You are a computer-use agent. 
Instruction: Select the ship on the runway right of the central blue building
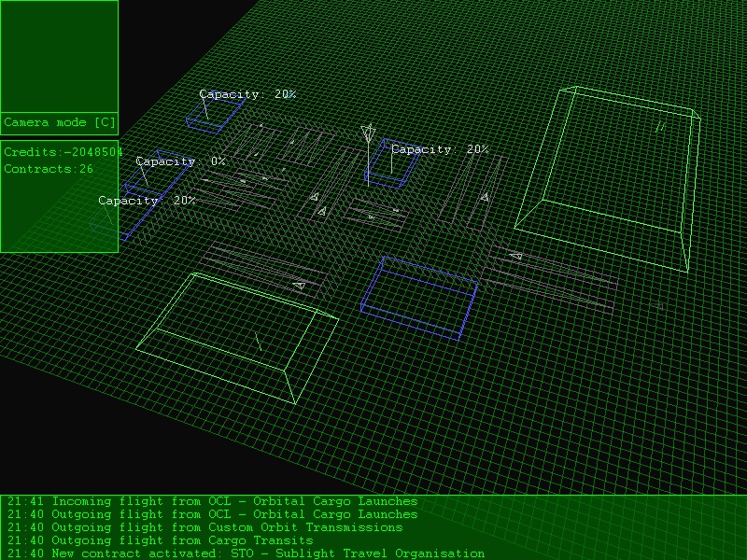[x=516, y=256]
